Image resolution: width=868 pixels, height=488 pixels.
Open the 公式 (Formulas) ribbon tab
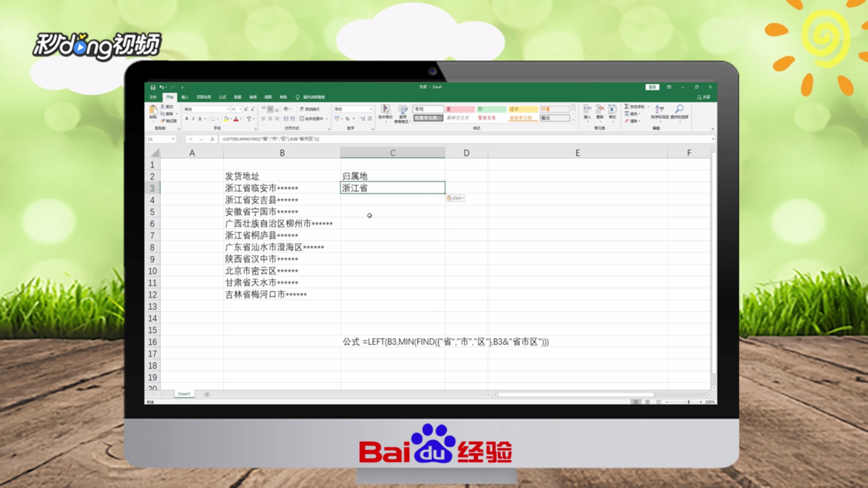pyautogui.click(x=222, y=97)
